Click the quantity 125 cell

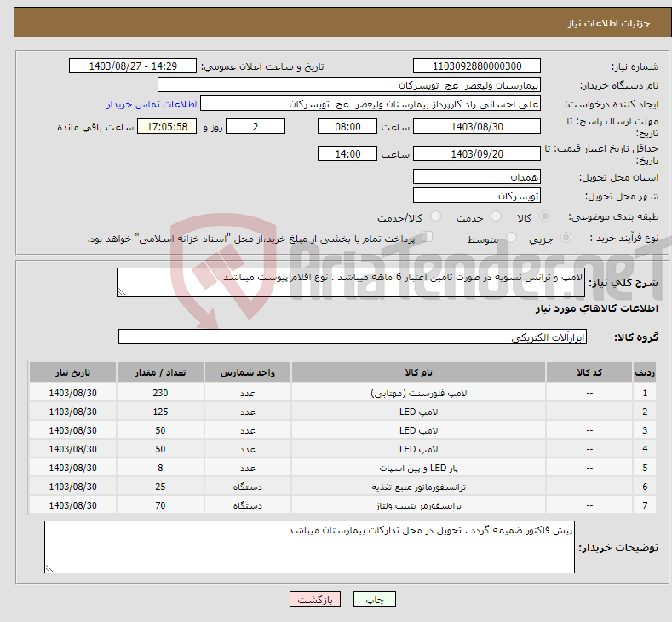(x=160, y=412)
